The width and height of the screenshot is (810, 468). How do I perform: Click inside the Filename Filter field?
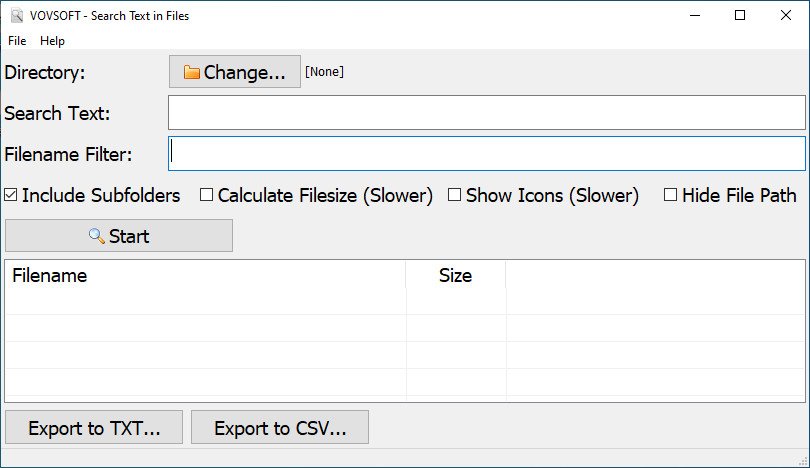click(486, 154)
